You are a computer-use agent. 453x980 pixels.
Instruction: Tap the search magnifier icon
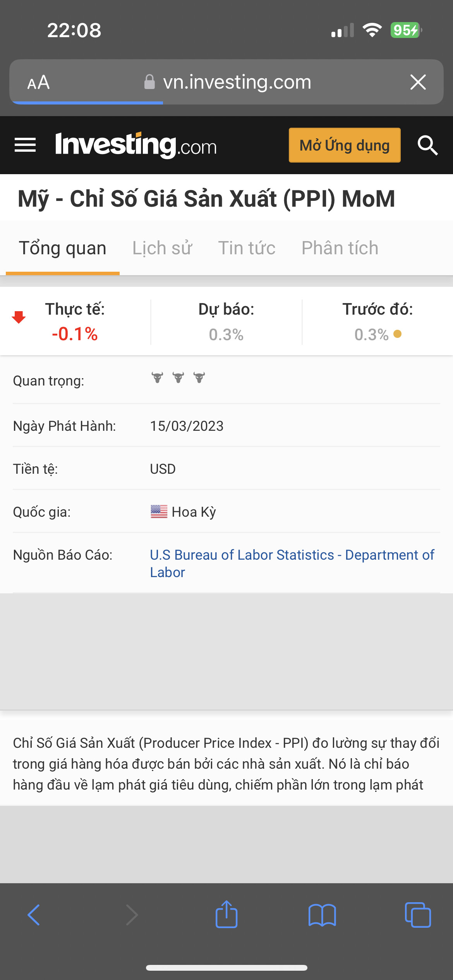427,146
